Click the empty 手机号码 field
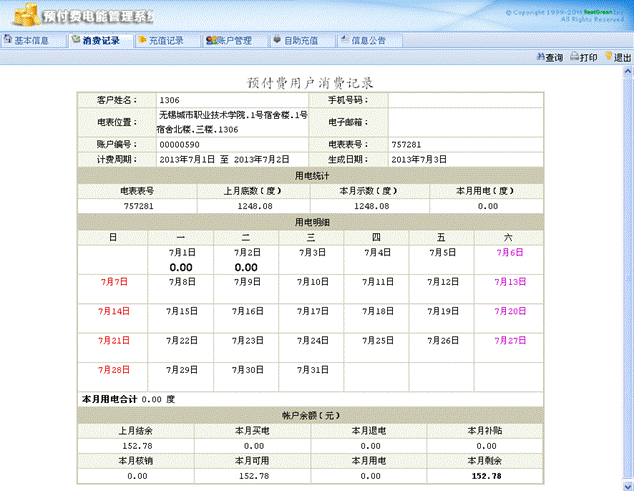 pos(464,101)
